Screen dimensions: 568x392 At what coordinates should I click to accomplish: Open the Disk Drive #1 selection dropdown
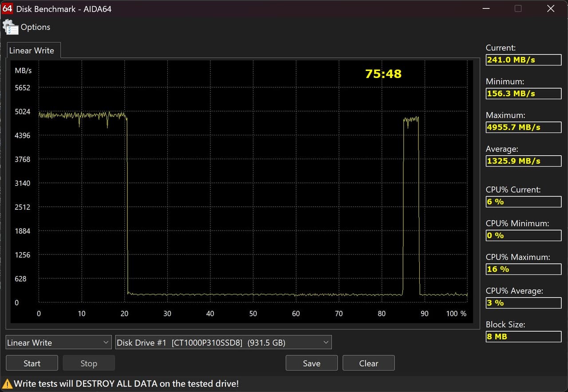[x=223, y=342]
